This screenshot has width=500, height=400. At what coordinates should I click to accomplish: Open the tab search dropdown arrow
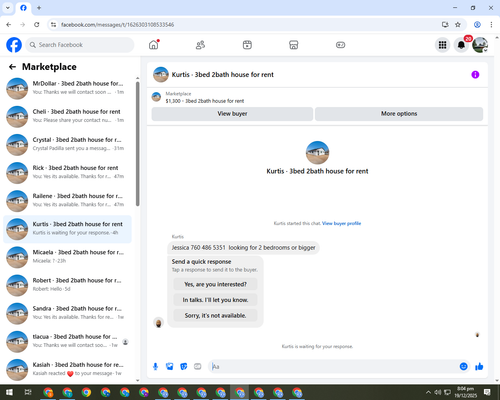[8, 8]
